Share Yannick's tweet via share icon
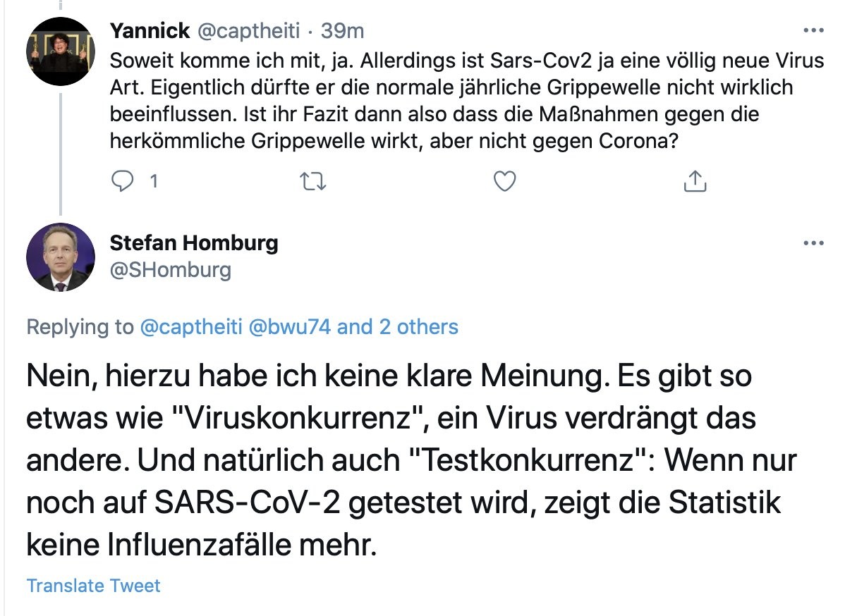The image size is (845, 616). (695, 181)
